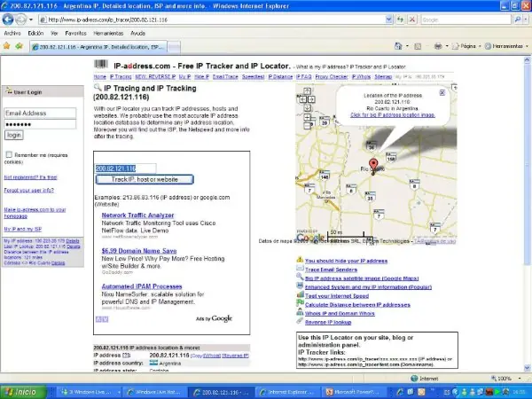The height and width of the screenshot is (399, 532).
Task: Click the red Stop loading icon
Action: (412, 20)
